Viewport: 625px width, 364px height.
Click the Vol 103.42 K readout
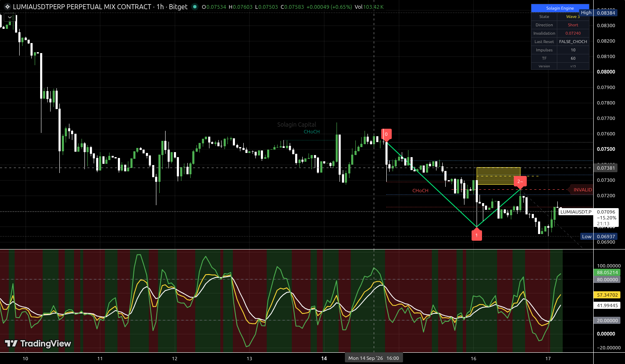(369, 7)
